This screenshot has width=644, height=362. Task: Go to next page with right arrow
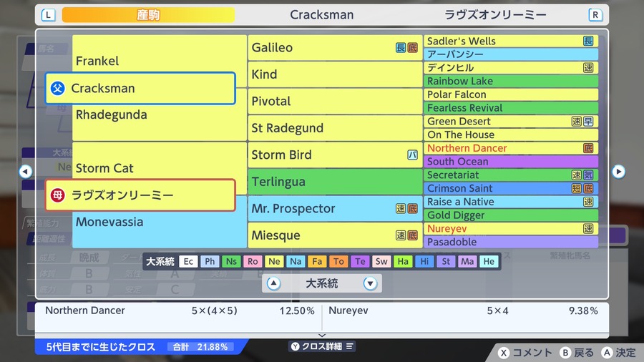pyautogui.click(x=618, y=171)
